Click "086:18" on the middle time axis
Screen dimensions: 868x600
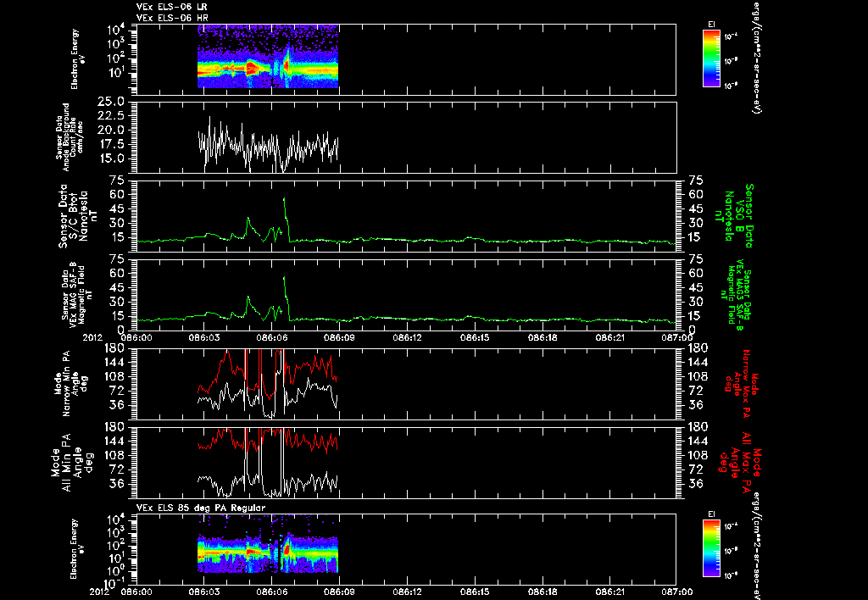pos(542,337)
